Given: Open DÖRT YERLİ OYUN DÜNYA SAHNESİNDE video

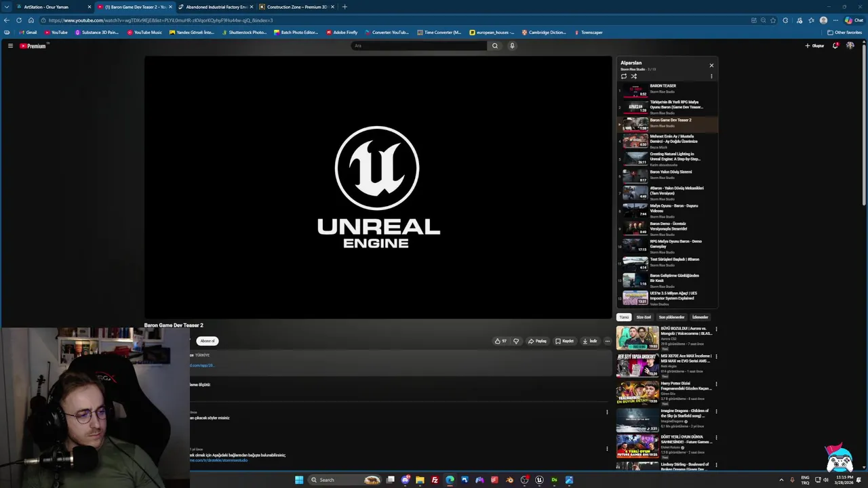Looking at the screenshot, I should point(665,447).
